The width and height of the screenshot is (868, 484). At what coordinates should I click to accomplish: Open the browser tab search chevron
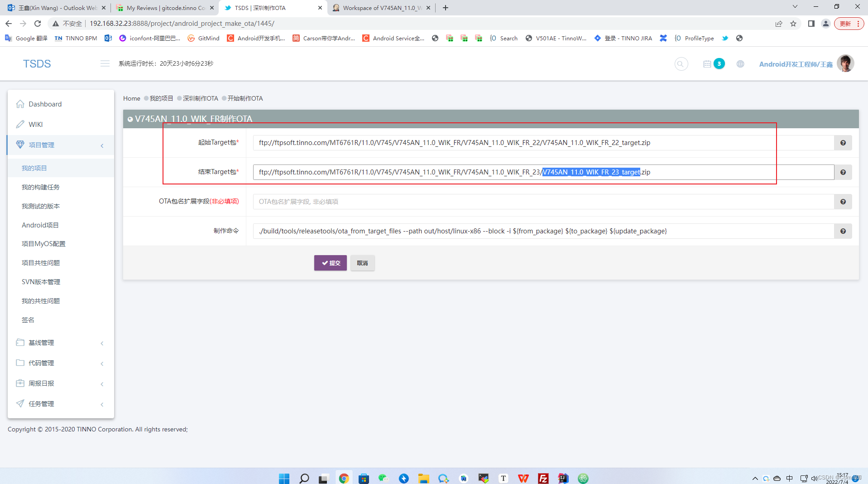pyautogui.click(x=795, y=7)
